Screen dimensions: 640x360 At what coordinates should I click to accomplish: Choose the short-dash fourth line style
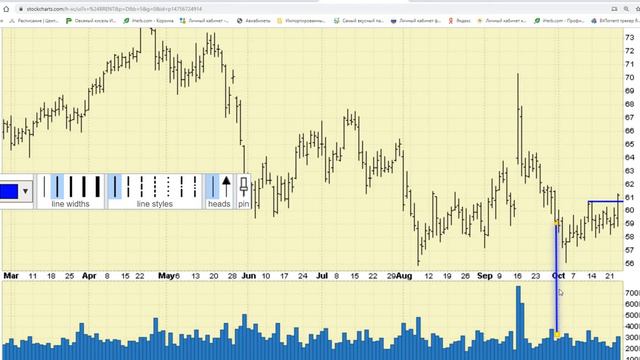pyautogui.click(x=155, y=187)
